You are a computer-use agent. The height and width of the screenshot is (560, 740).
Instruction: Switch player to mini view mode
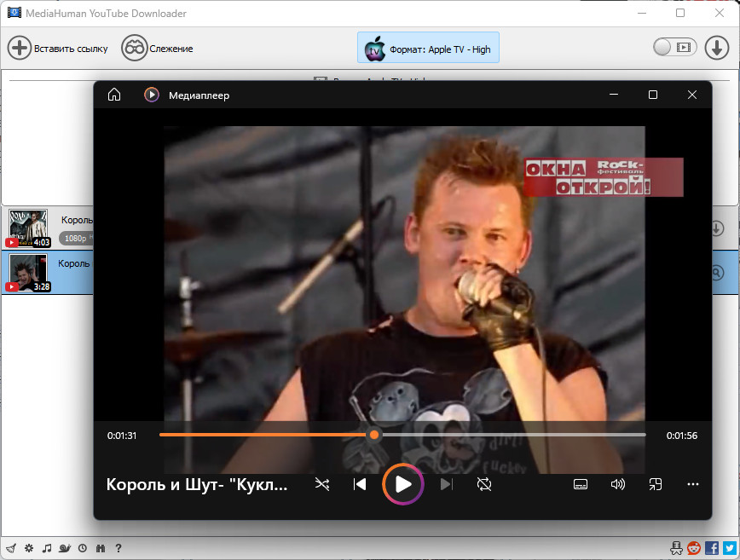tap(656, 484)
